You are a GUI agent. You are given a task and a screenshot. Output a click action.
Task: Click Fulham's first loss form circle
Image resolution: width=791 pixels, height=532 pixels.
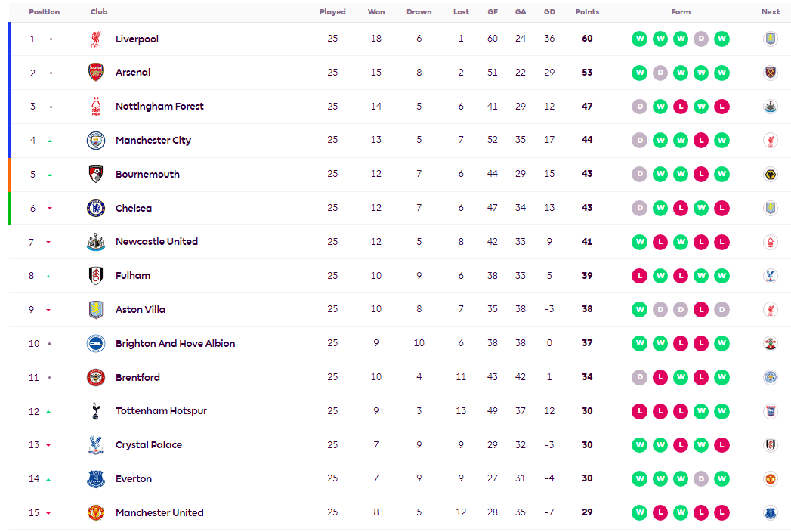pyautogui.click(x=640, y=276)
